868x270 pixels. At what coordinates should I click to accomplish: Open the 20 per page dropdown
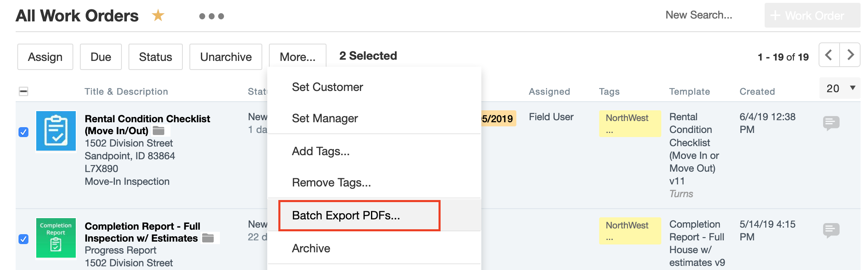click(x=840, y=88)
